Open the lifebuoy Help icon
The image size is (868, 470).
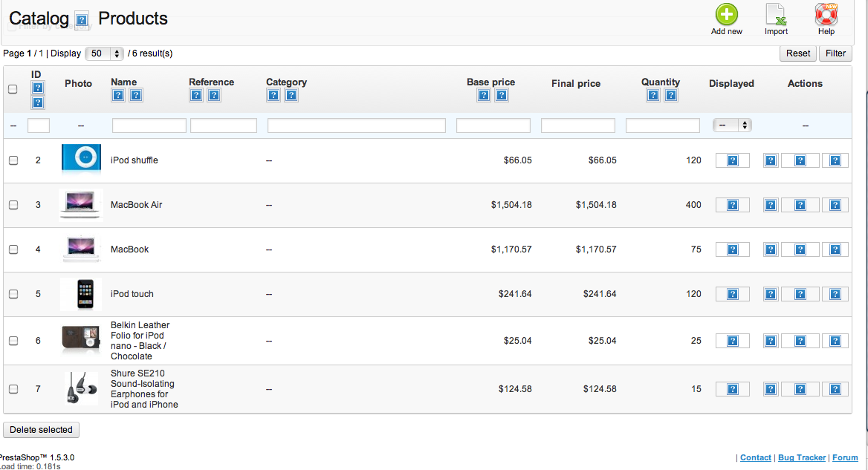pos(826,14)
